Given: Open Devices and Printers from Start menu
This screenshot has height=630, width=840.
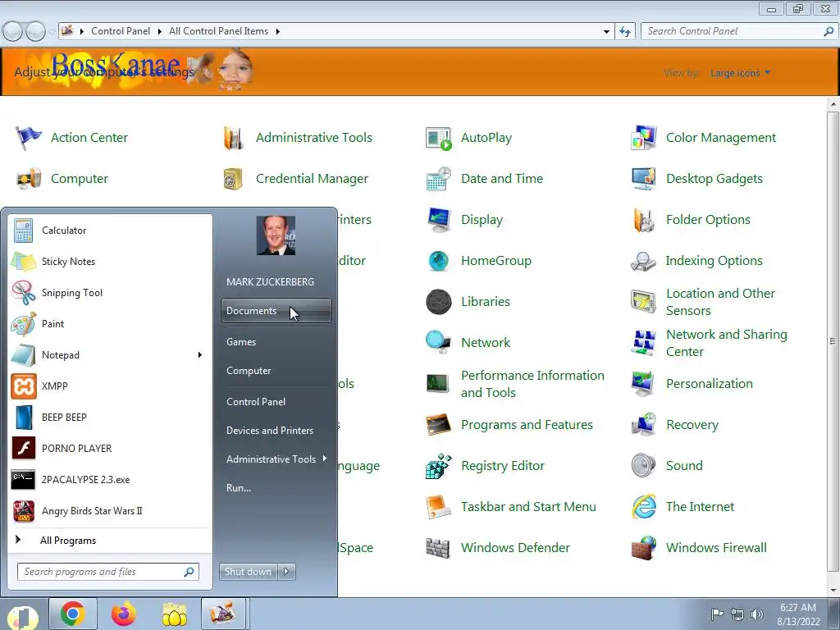Looking at the screenshot, I should point(276,431).
